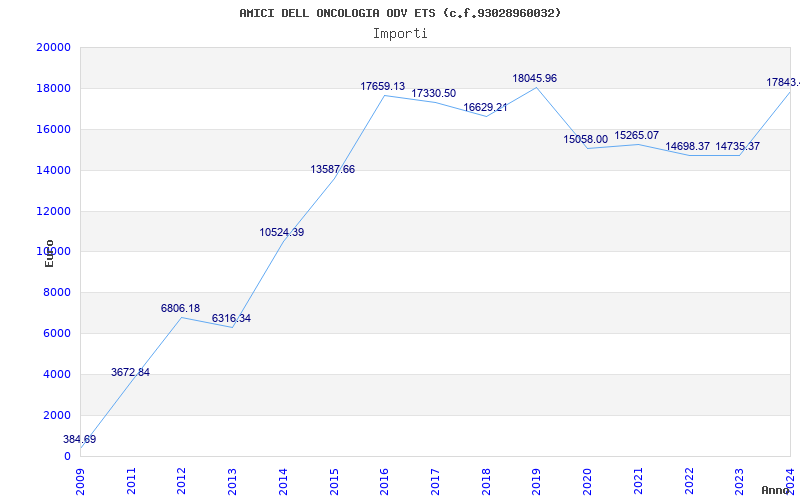Click the data label 14735.37
The width and height of the screenshot is (800, 500).
(x=738, y=147)
